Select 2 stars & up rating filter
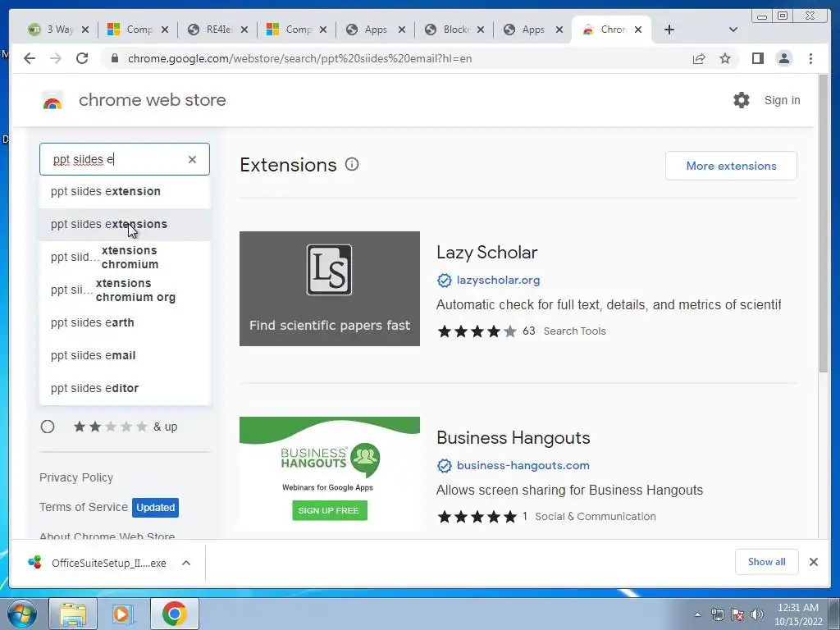The height and width of the screenshot is (630, 840). [x=48, y=427]
